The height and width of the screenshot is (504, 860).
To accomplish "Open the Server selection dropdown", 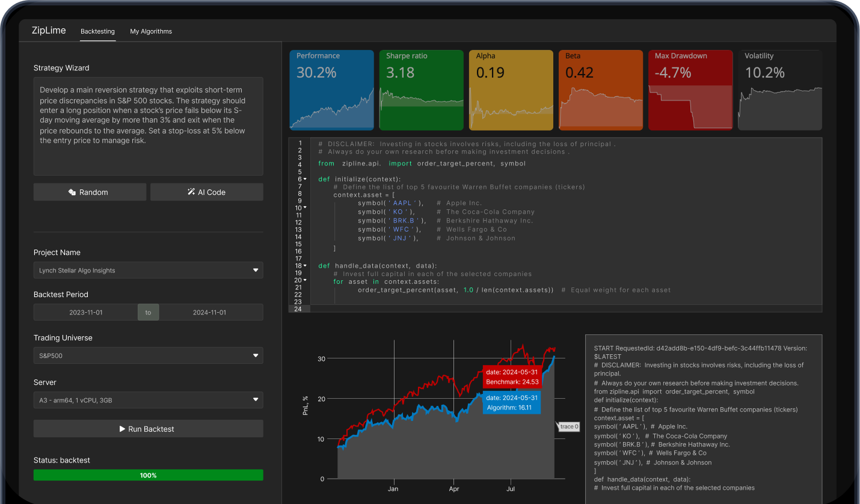I will [x=148, y=400].
